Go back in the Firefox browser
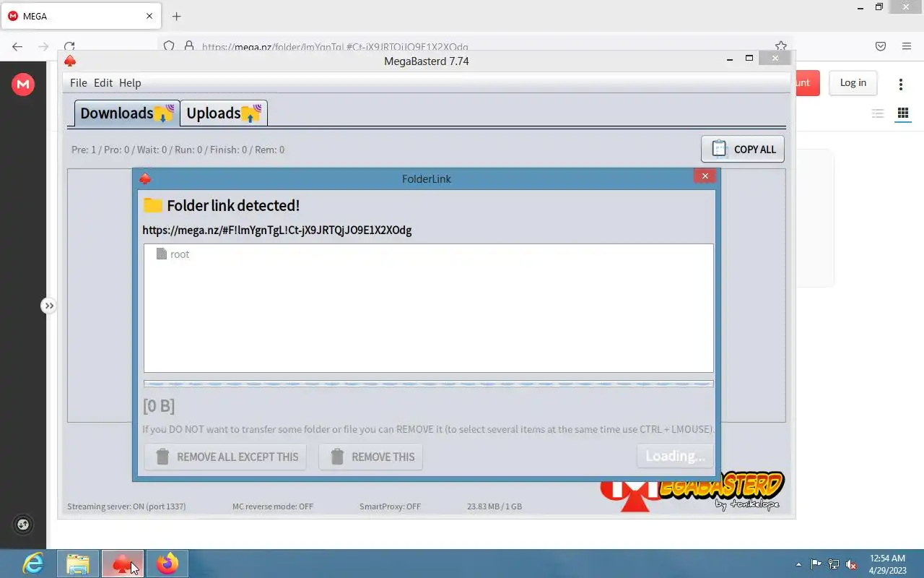924x578 pixels. pyautogui.click(x=17, y=46)
